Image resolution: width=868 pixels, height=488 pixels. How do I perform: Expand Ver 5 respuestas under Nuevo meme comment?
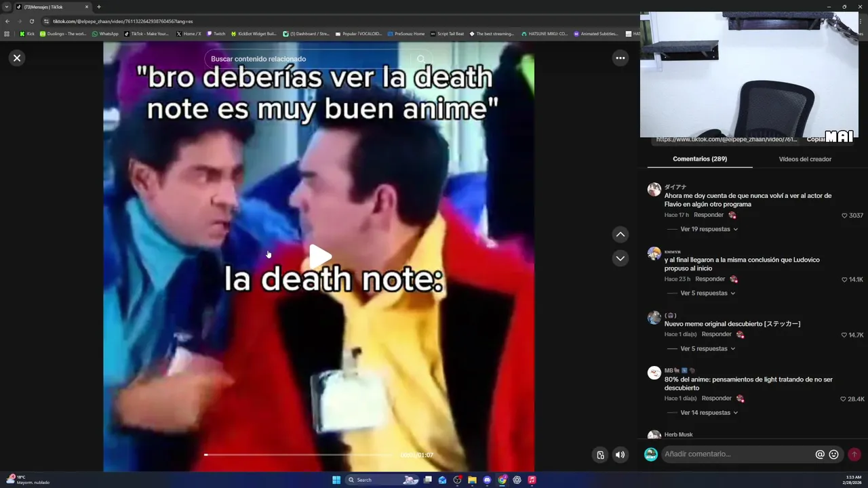(x=707, y=349)
